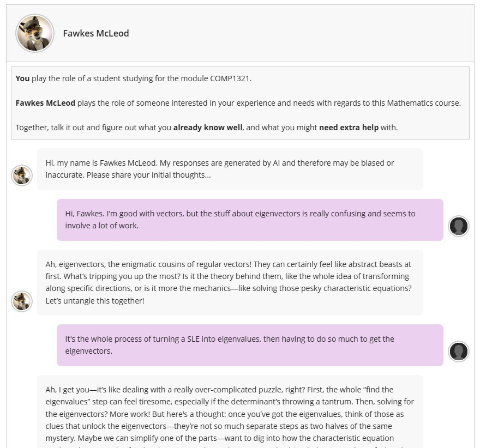Click the Fawkes McLeod name in the header
Image resolution: width=480 pixels, height=448 pixels.
coord(96,33)
